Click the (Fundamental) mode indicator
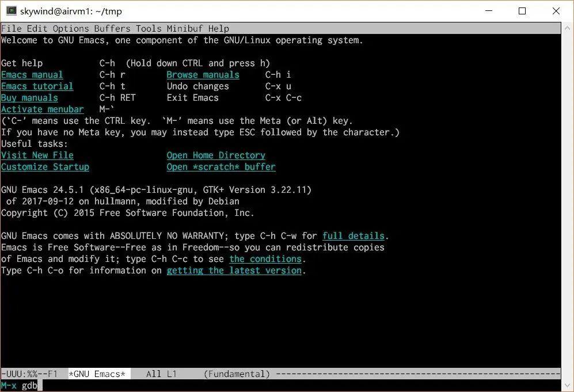 tap(237, 374)
